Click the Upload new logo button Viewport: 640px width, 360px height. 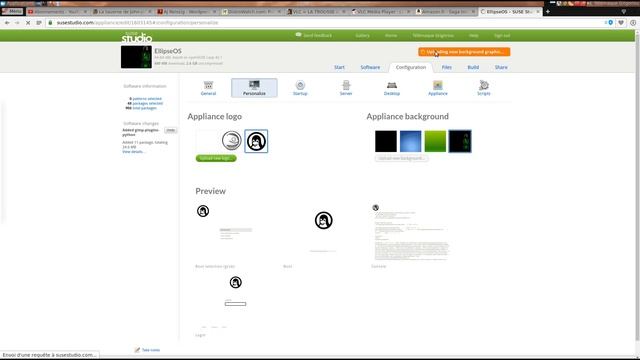(216, 158)
